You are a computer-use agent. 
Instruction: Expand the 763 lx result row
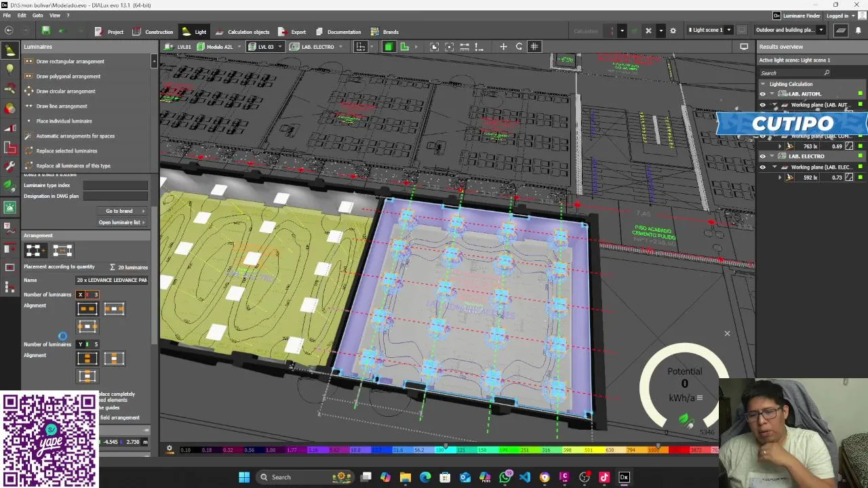coord(780,146)
